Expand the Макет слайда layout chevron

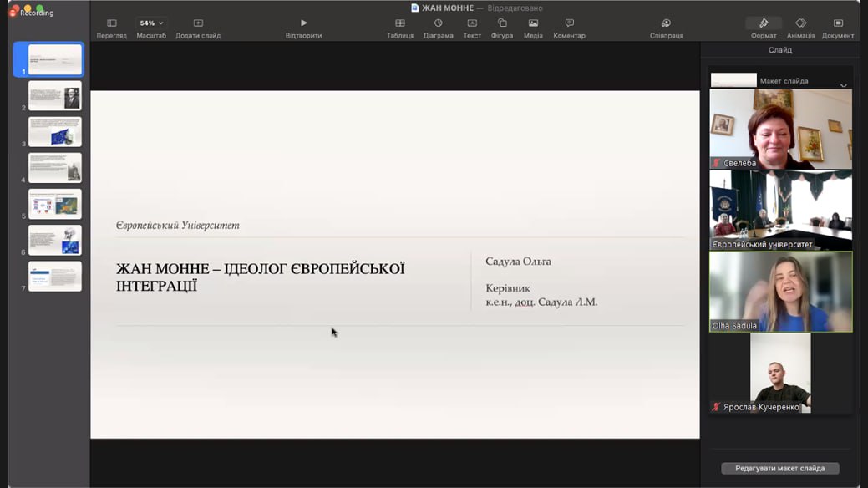[843, 85]
